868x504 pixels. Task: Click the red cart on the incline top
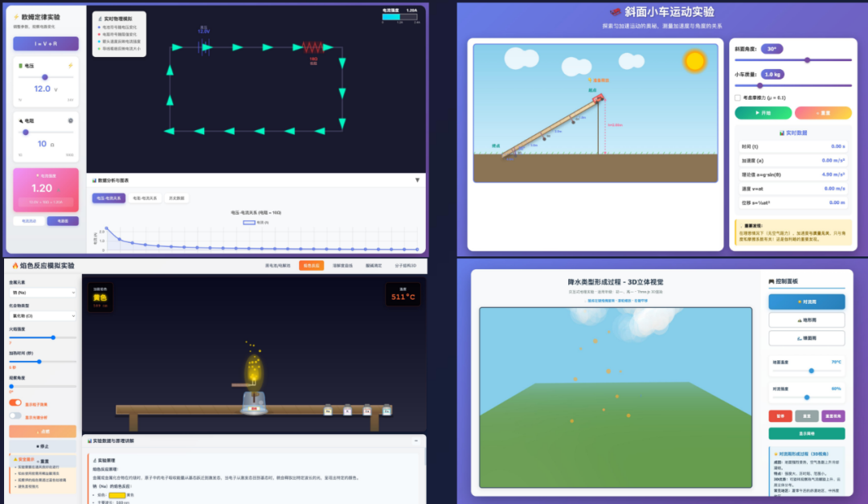click(598, 99)
